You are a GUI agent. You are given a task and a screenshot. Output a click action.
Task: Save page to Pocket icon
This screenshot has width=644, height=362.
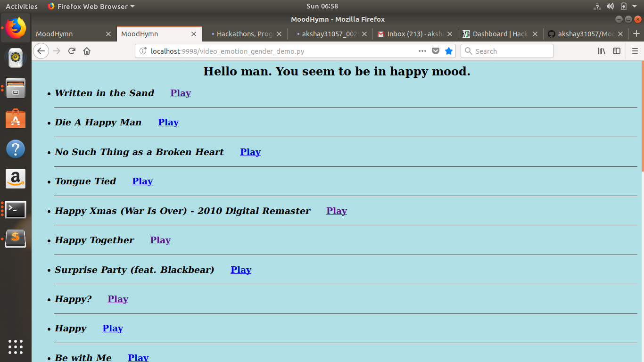point(436,51)
